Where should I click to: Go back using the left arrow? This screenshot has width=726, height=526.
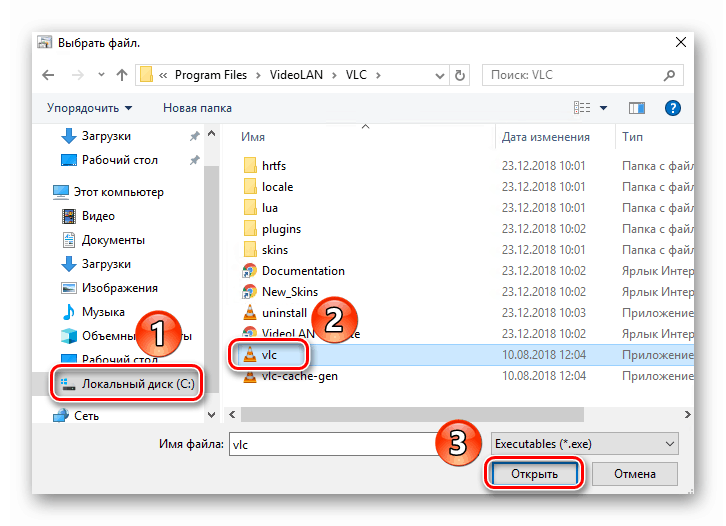pyautogui.click(x=48, y=75)
